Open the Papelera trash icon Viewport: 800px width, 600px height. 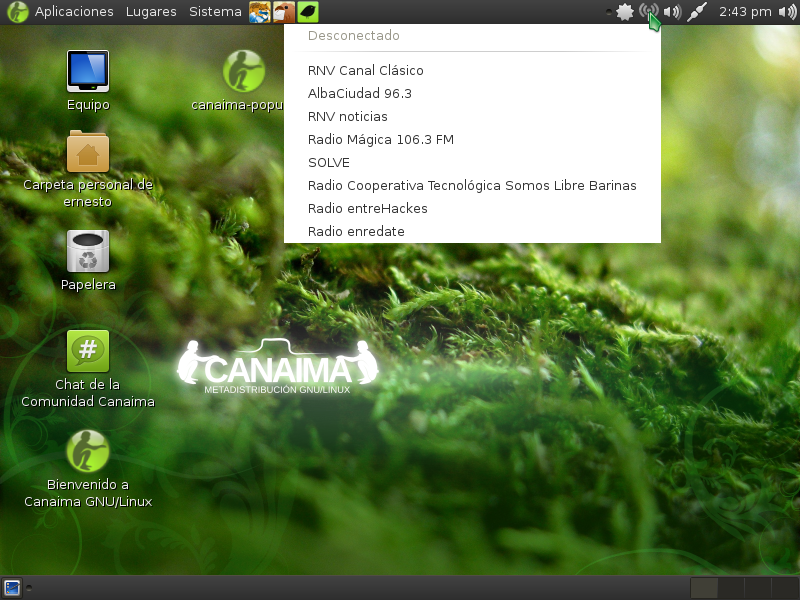click(x=88, y=252)
